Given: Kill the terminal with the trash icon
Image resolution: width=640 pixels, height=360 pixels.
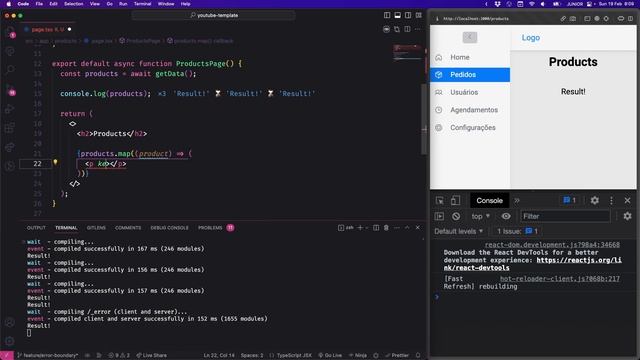Looking at the screenshot, I should point(386,228).
